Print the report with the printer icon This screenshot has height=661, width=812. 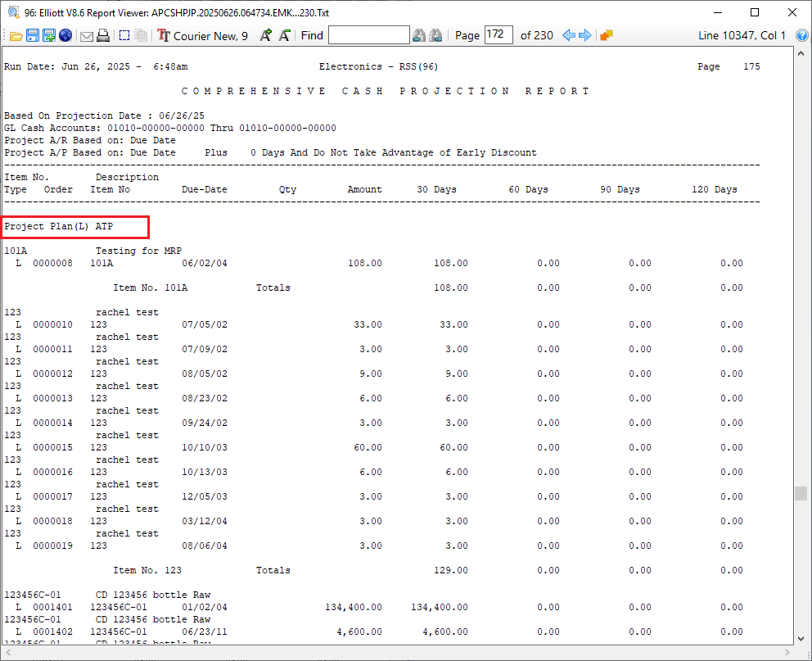tap(103, 36)
